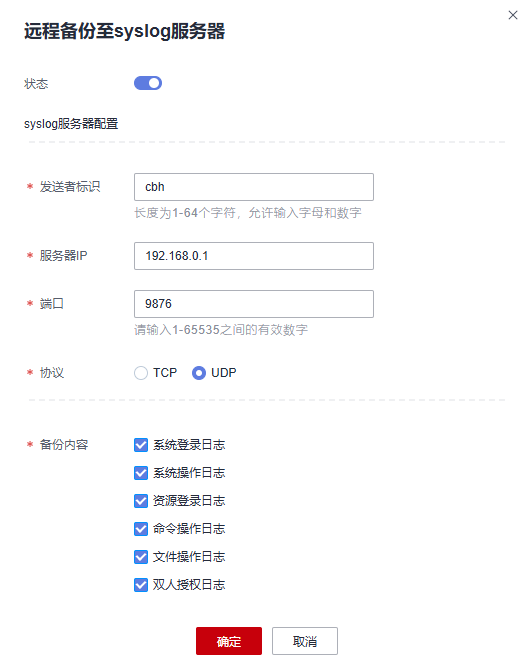Image resolution: width=527 pixels, height=669 pixels.
Task: Click the TCP label text
Action: [165, 373]
